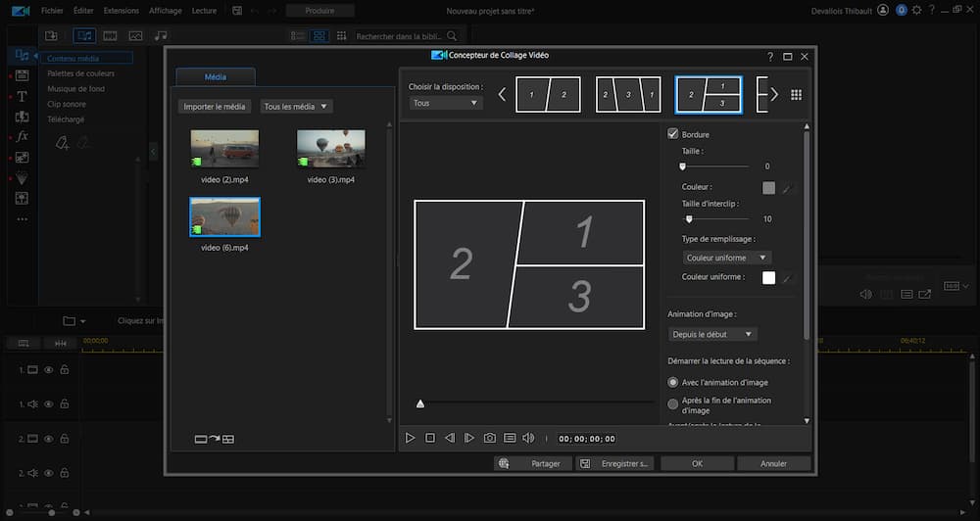Image resolution: width=980 pixels, height=521 pixels.
Task: Open the Fichier menu
Action: (x=52, y=11)
